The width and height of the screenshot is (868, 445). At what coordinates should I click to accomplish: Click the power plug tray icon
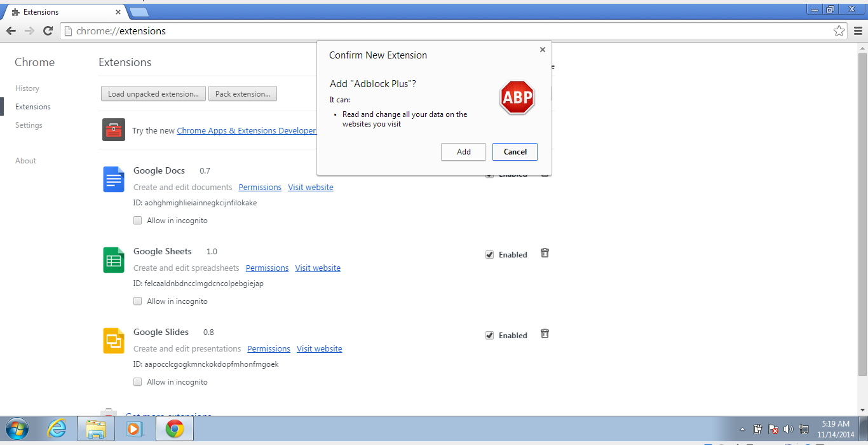757,429
